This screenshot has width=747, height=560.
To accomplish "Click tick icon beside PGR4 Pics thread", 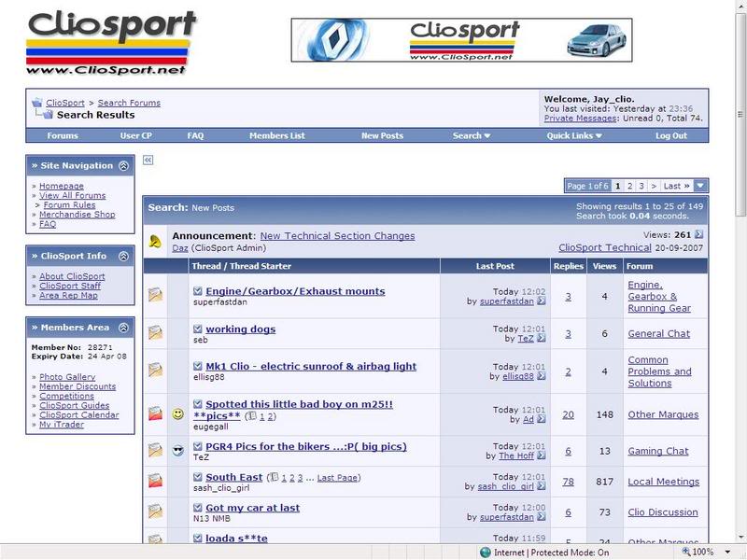I will [198, 446].
